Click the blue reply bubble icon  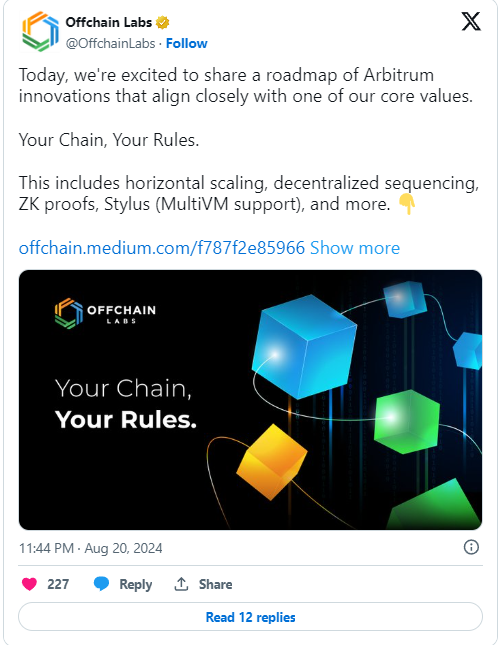click(101, 584)
